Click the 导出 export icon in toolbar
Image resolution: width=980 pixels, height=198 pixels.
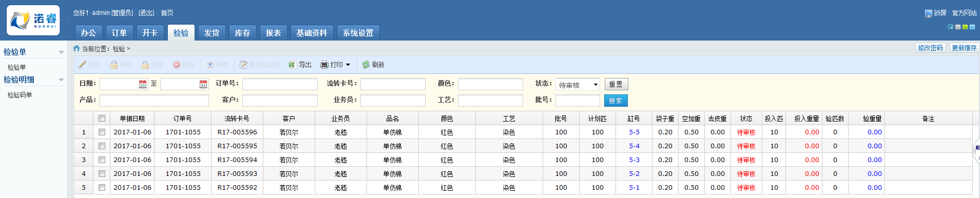(x=292, y=65)
